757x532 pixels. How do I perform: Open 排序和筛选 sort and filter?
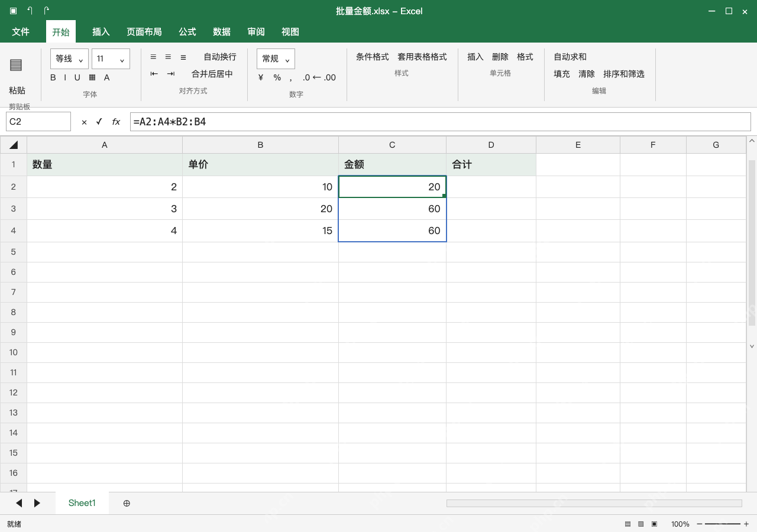pyautogui.click(x=624, y=74)
